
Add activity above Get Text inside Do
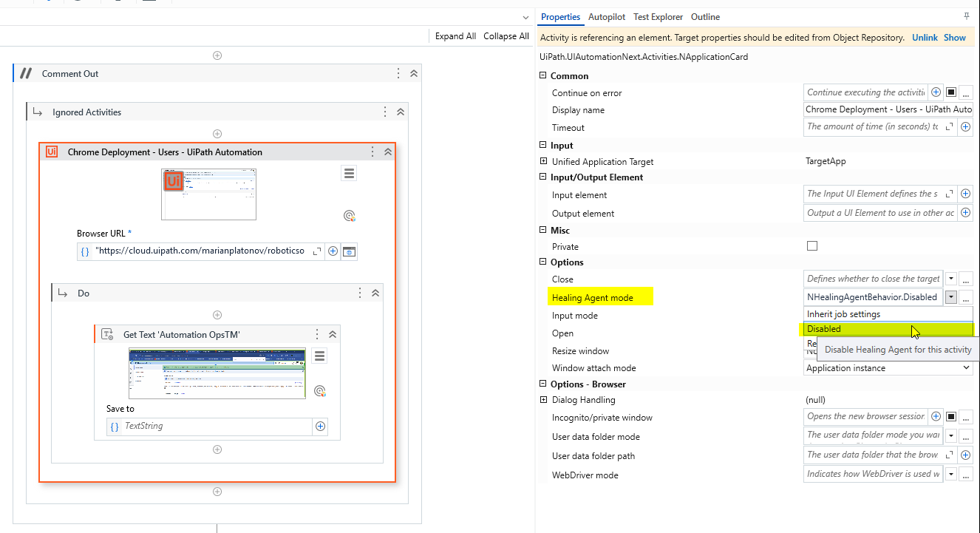click(217, 315)
